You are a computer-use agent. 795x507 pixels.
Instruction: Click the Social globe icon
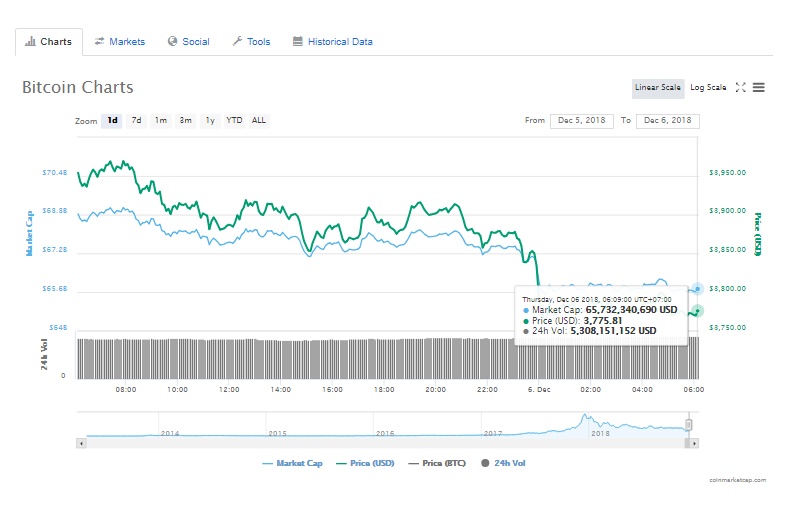172,41
